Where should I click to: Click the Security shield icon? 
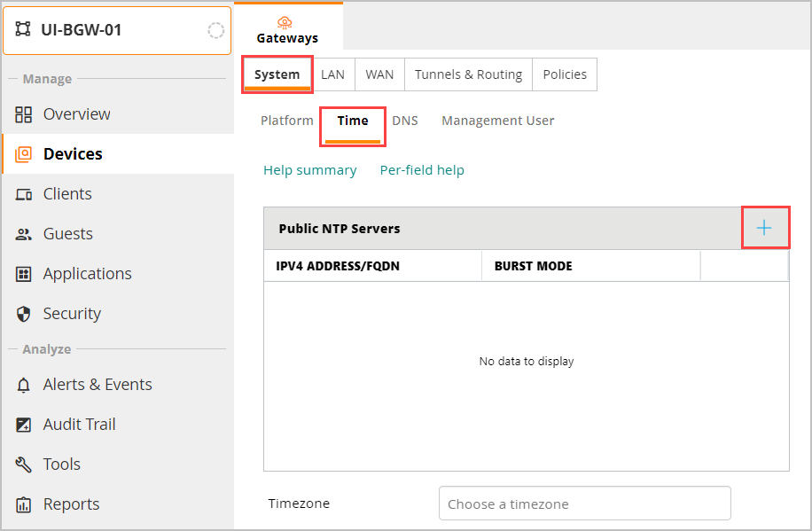coord(24,314)
